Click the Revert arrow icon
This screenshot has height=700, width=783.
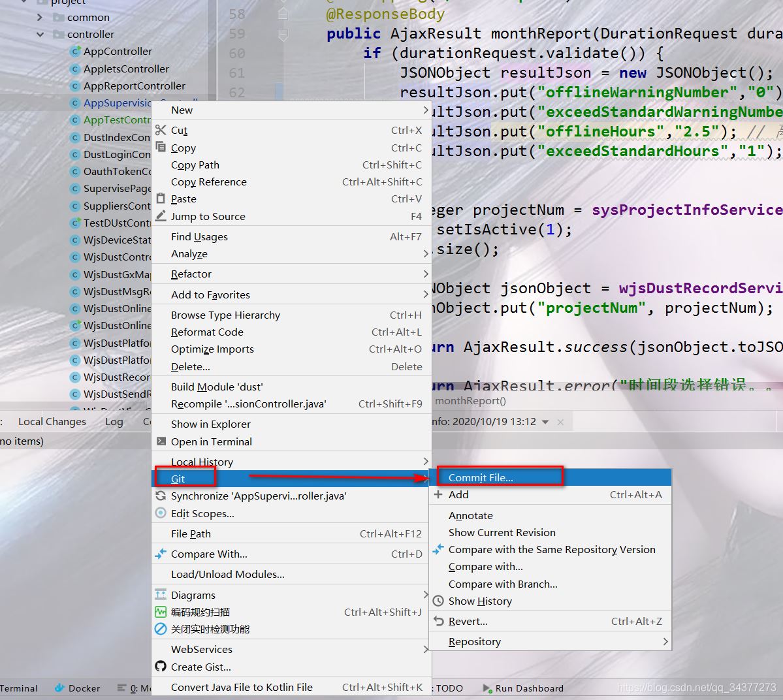tap(438, 621)
